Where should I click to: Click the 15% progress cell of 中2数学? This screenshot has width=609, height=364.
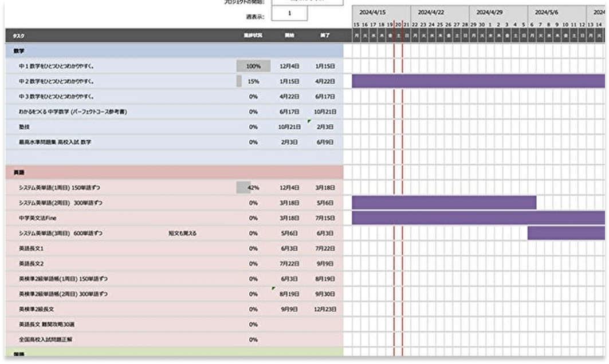pos(253,81)
